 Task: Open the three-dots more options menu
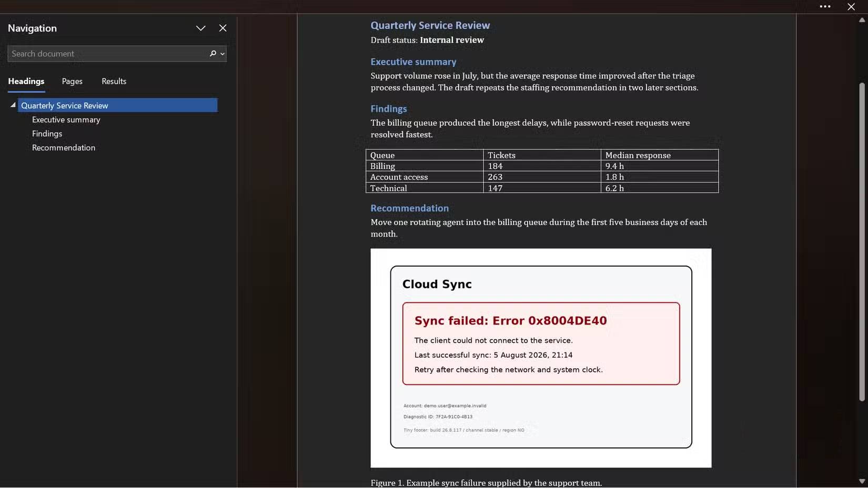[825, 7]
